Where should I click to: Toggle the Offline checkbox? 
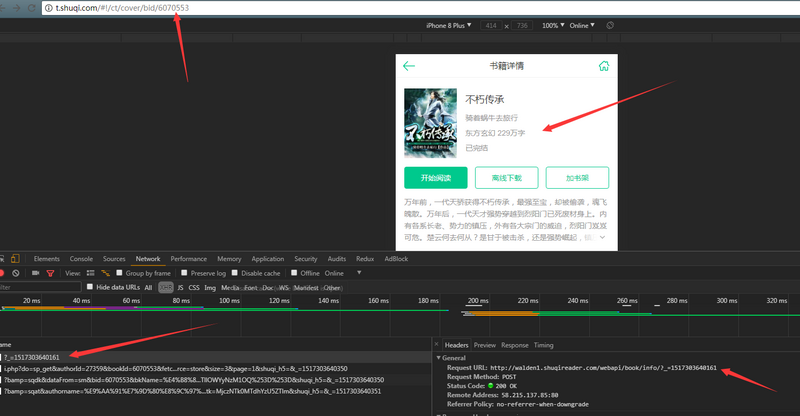tap(294, 273)
